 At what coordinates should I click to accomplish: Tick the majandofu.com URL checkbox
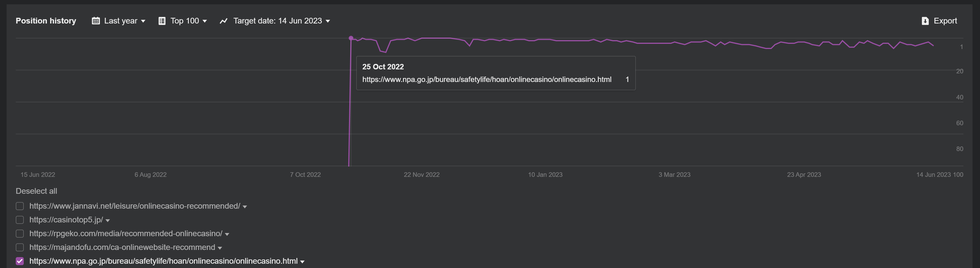[20, 247]
